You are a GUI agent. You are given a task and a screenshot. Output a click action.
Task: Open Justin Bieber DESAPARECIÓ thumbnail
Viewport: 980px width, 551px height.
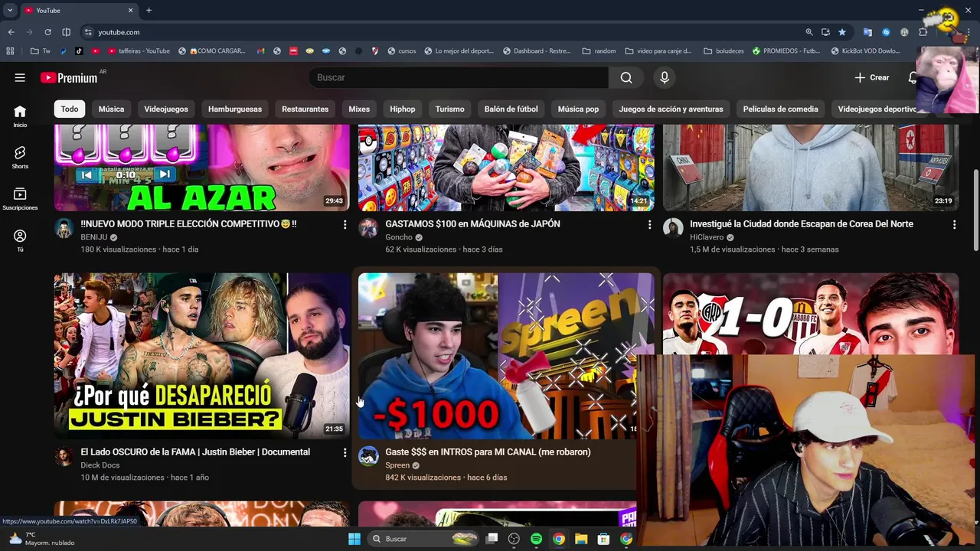tap(202, 356)
